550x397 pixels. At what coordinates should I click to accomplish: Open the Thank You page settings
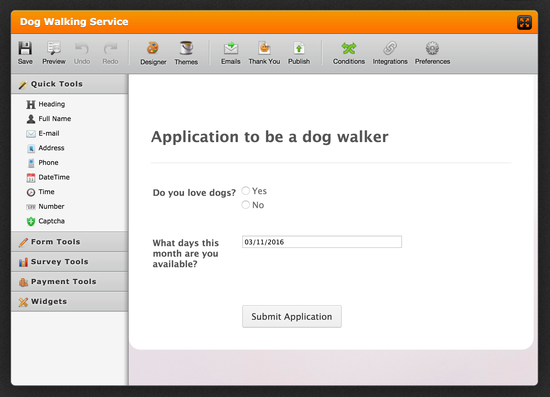tap(264, 53)
